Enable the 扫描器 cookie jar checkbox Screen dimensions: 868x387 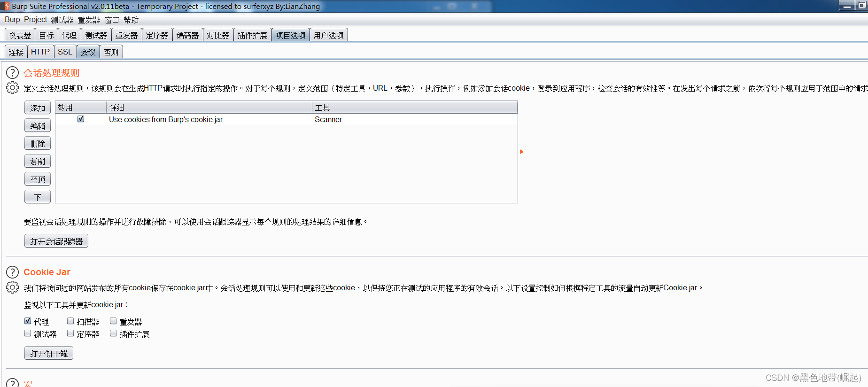click(x=70, y=321)
